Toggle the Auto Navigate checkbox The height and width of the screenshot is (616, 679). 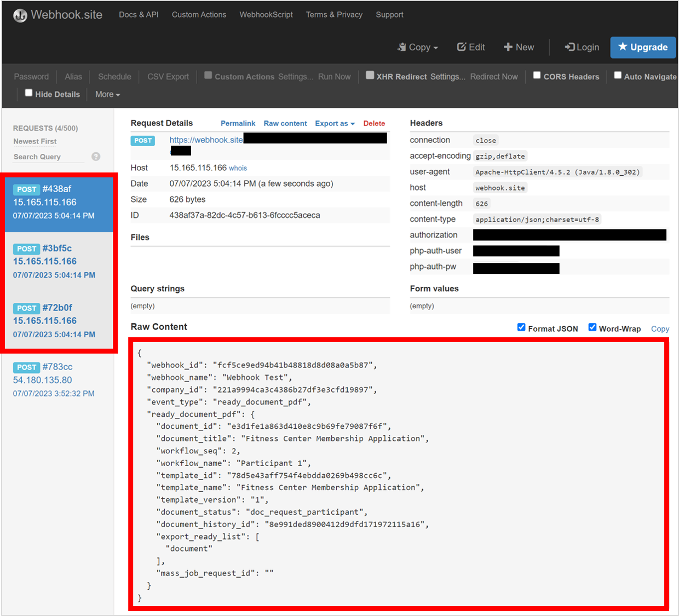click(618, 75)
